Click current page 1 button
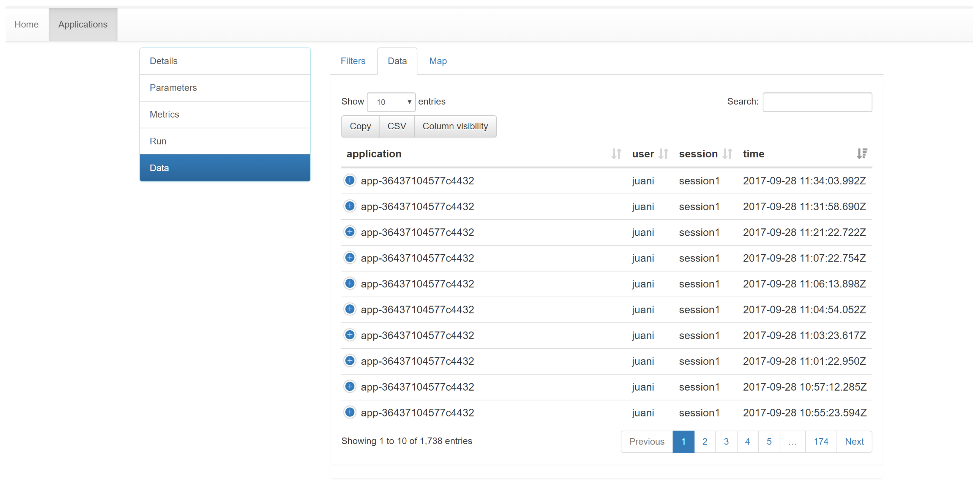980x487 pixels. point(683,441)
